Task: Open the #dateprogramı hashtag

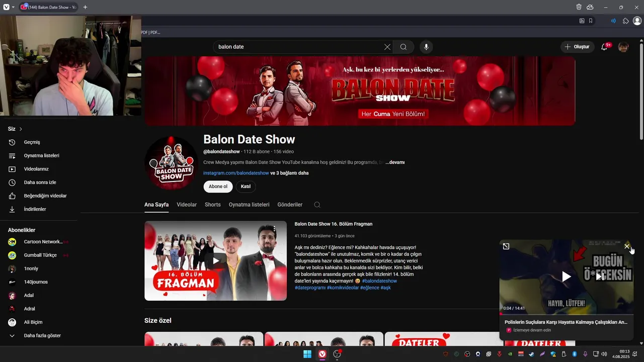Action: (310, 288)
